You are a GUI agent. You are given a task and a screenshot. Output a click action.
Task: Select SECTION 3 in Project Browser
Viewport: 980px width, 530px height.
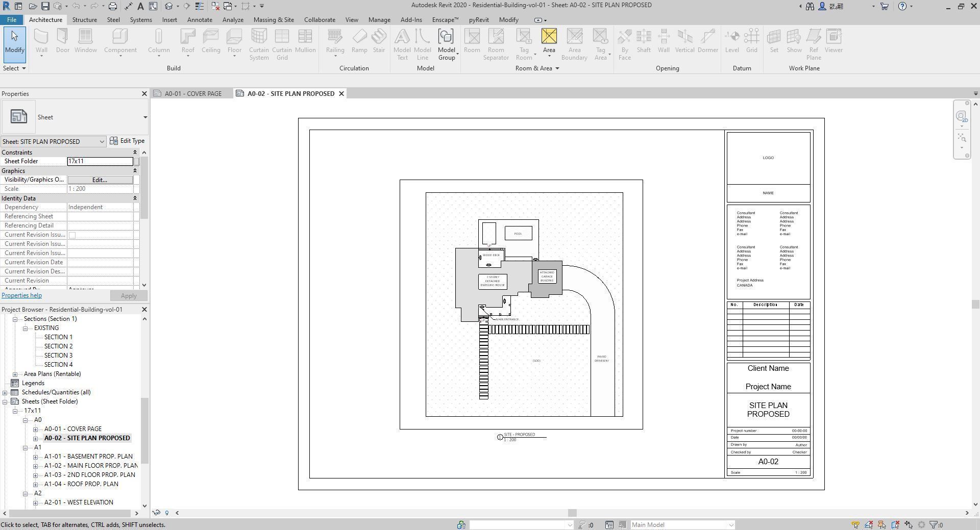click(58, 356)
